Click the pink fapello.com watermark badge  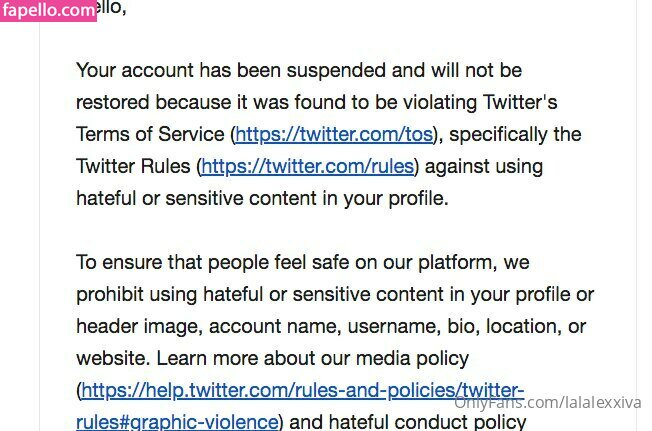[x=48, y=10]
